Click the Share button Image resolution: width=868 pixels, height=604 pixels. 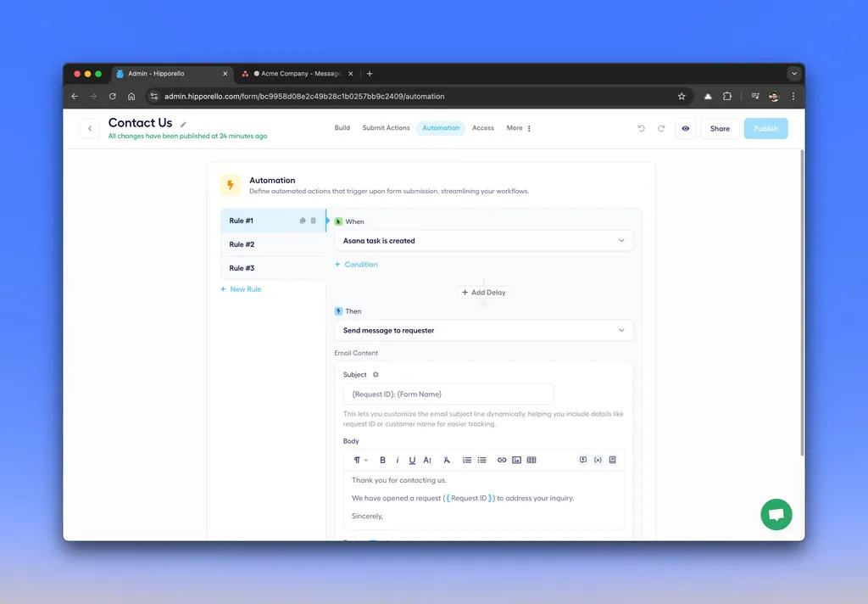tap(720, 129)
